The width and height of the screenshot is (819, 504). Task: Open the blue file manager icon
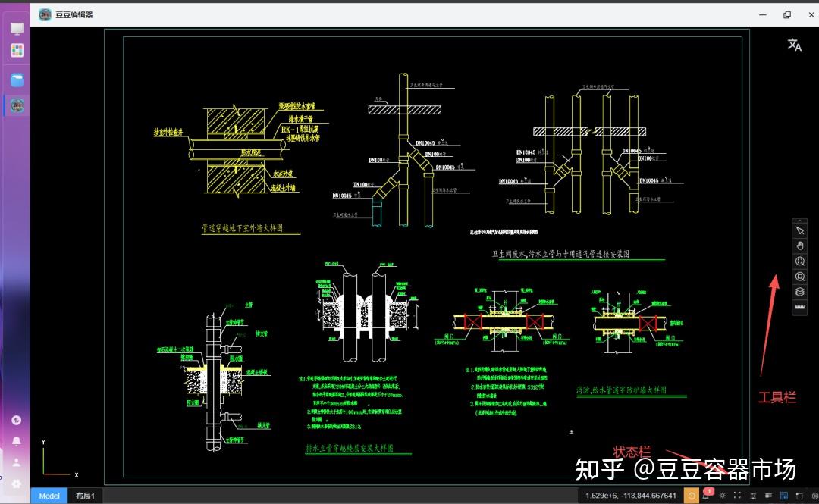(x=17, y=80)
